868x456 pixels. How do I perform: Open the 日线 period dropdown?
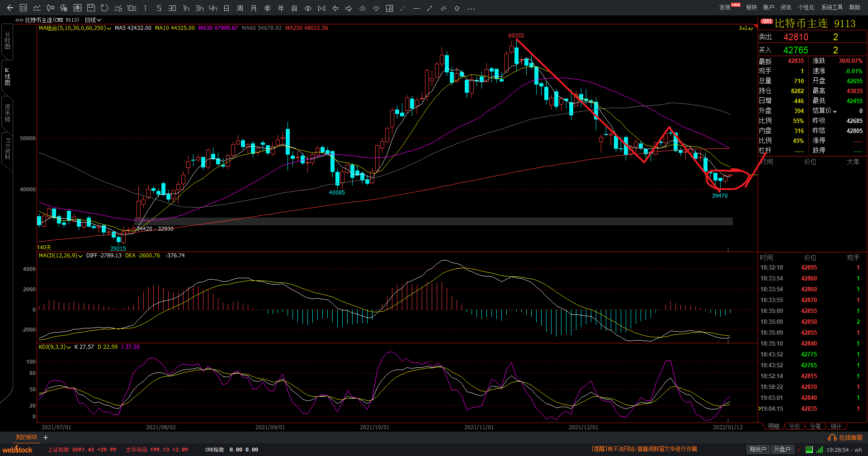(x=93, y=20)
